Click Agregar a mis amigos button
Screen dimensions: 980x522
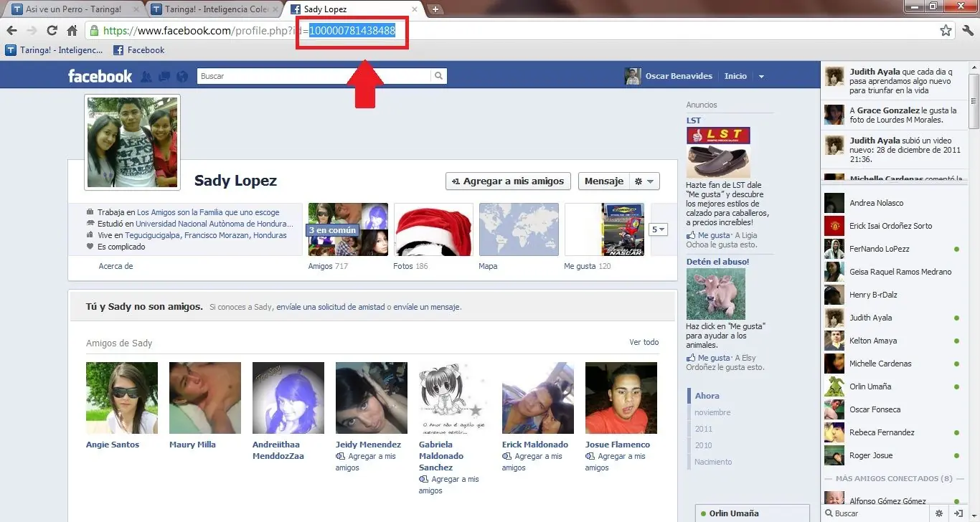509,181
